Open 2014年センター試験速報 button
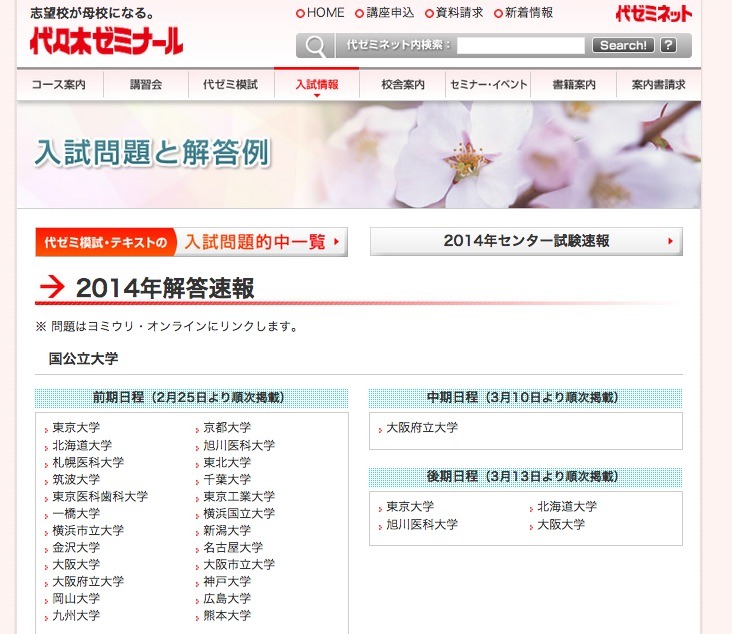 coord(526,241)
